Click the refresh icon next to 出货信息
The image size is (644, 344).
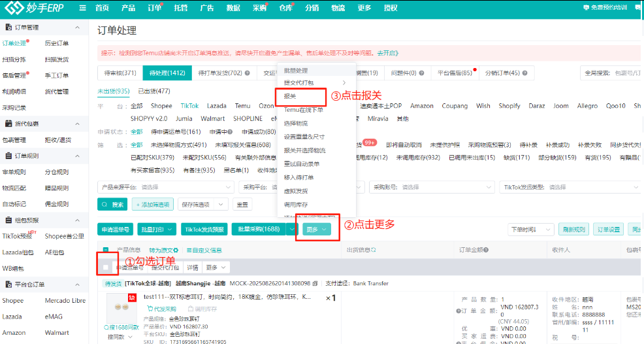374,250
